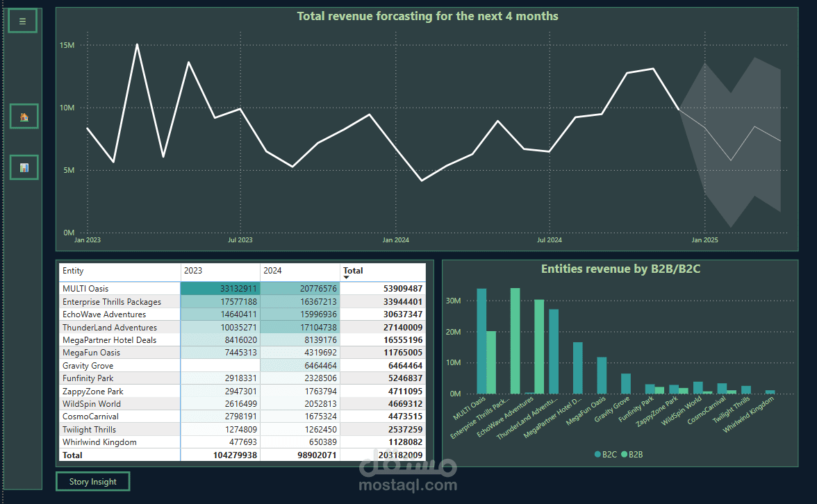817x504 pixels.
Task: Open the hamburger menu in the sidebar
Action: pyautogui.click(x=22, y=22)
